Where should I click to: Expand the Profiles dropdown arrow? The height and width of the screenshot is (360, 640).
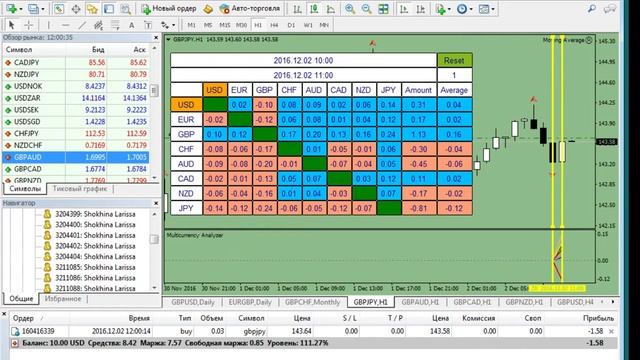pyautogui.click(x=43, y=9)
